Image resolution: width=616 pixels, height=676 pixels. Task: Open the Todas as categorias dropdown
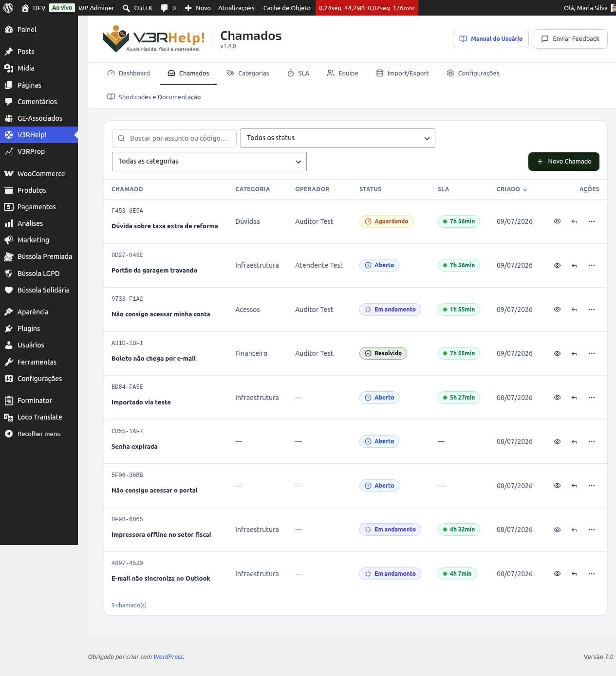pyautogui.click(x=209, y=162)
